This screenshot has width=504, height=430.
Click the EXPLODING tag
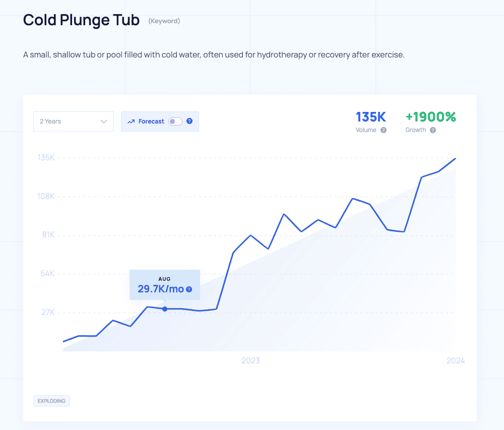52,401
